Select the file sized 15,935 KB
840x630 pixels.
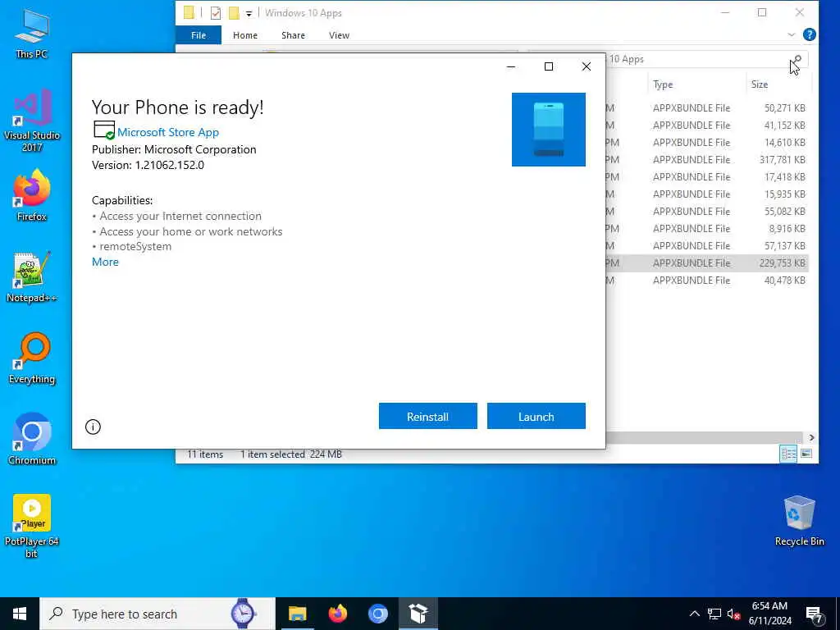coord(706,194)
